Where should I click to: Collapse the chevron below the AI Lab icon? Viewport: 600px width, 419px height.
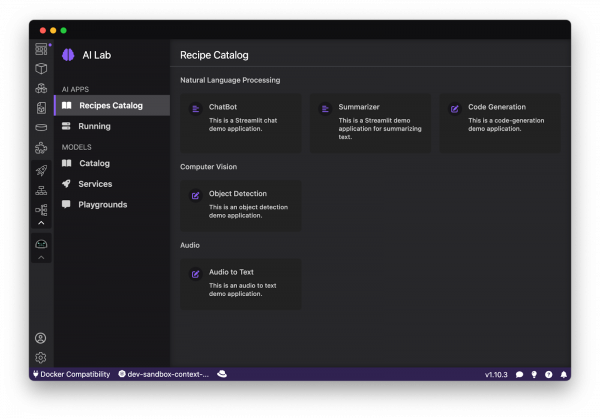[x=41, y=258]
